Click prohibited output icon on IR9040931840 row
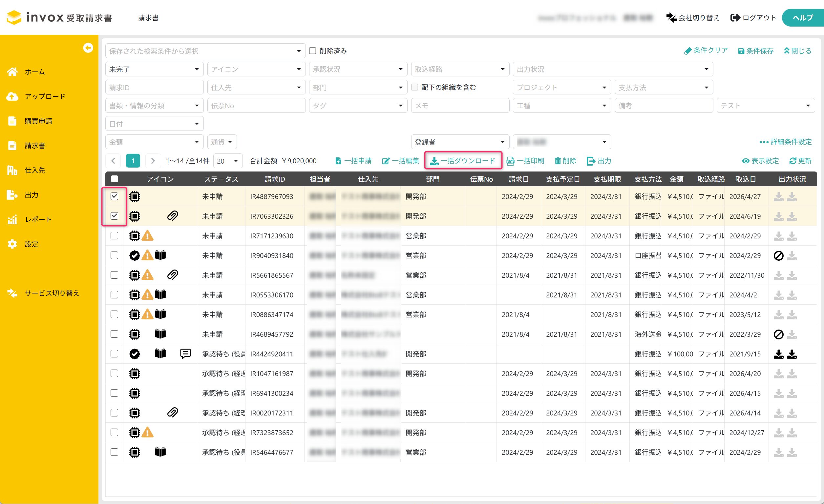Viewport: 824px width, 504px height. 778,256
